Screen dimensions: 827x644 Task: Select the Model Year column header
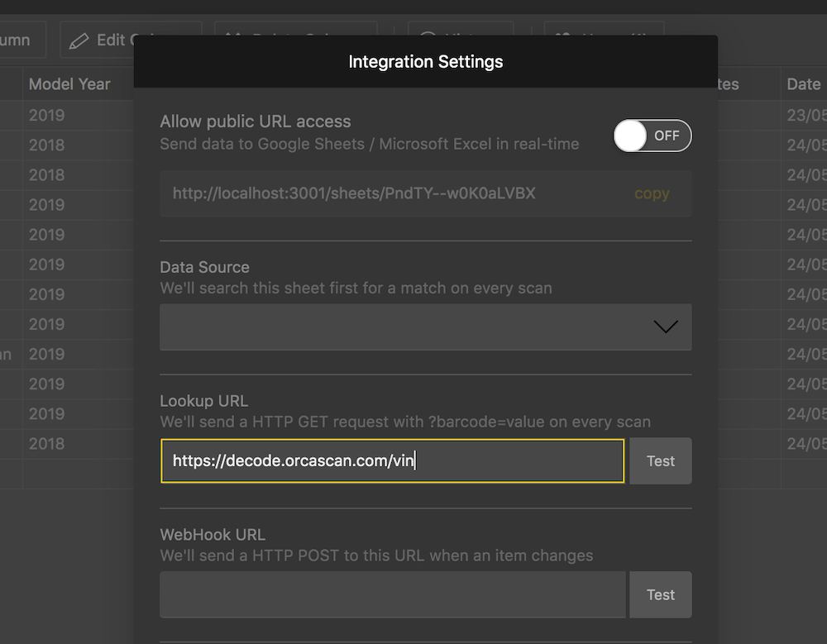tap(69, 84)
